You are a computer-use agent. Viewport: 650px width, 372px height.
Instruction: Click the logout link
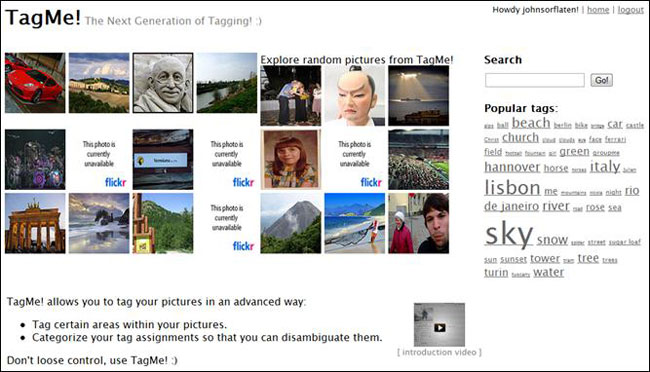click(x=631, y=10)
